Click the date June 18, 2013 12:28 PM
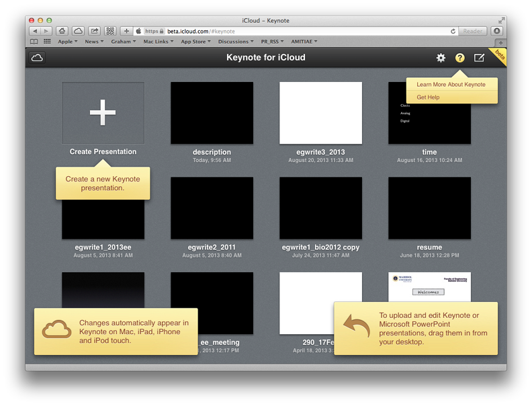 click(429, 255)
